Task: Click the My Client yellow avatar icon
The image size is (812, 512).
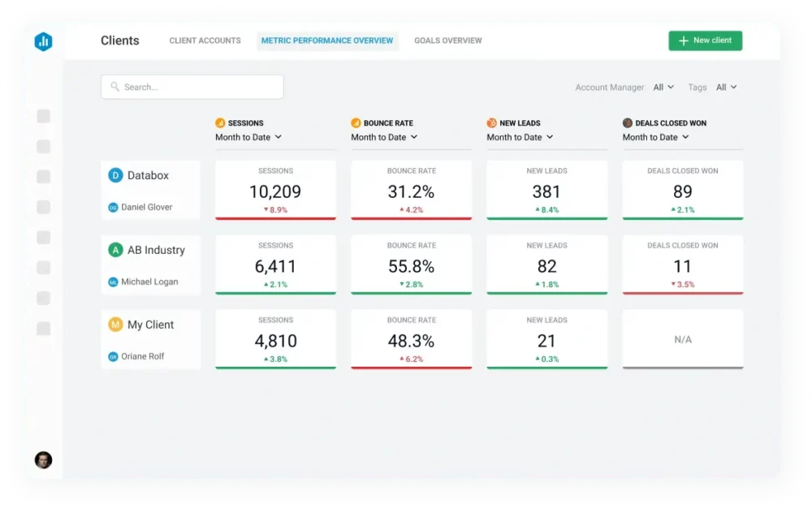Action: pyautogui.click(x=117, y=325)
